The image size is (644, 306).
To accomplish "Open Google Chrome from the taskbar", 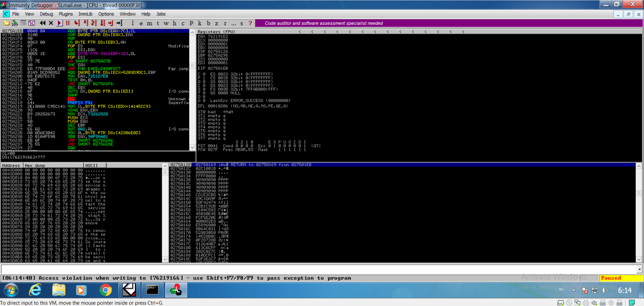I will coord(105,290).
